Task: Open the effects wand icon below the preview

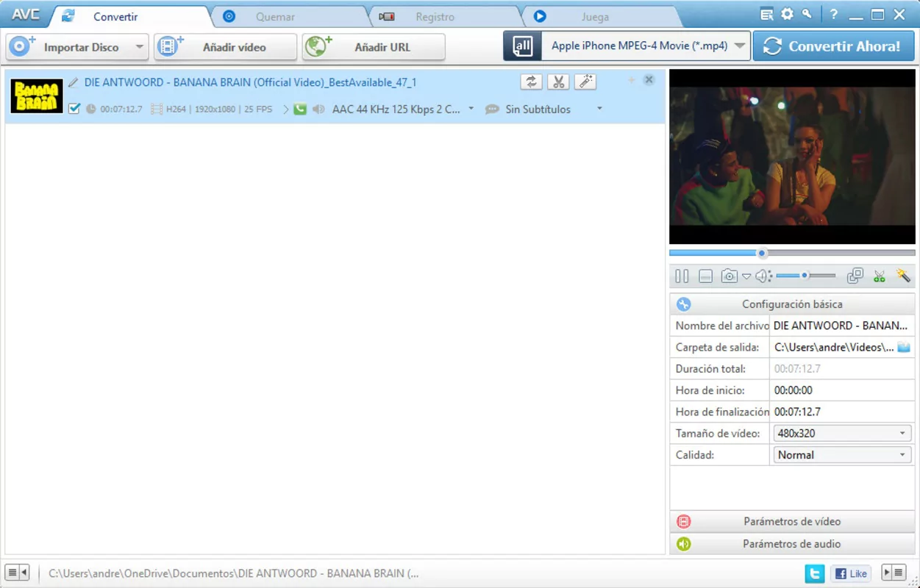Action: click(902, 276)
